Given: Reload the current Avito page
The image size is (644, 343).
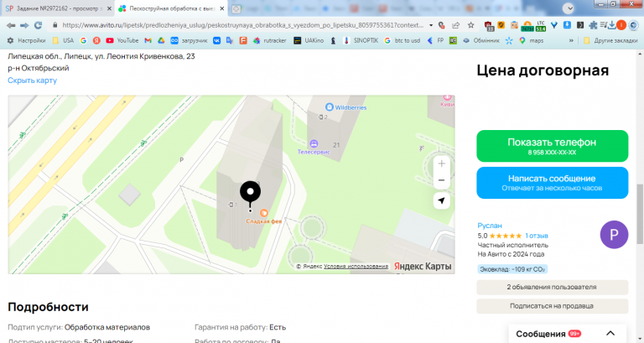Looking at the screenshot, I should [39, 25].
